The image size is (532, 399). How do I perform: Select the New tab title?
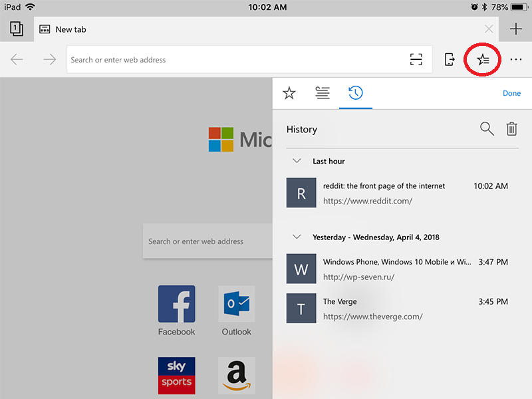click(70, 29)
